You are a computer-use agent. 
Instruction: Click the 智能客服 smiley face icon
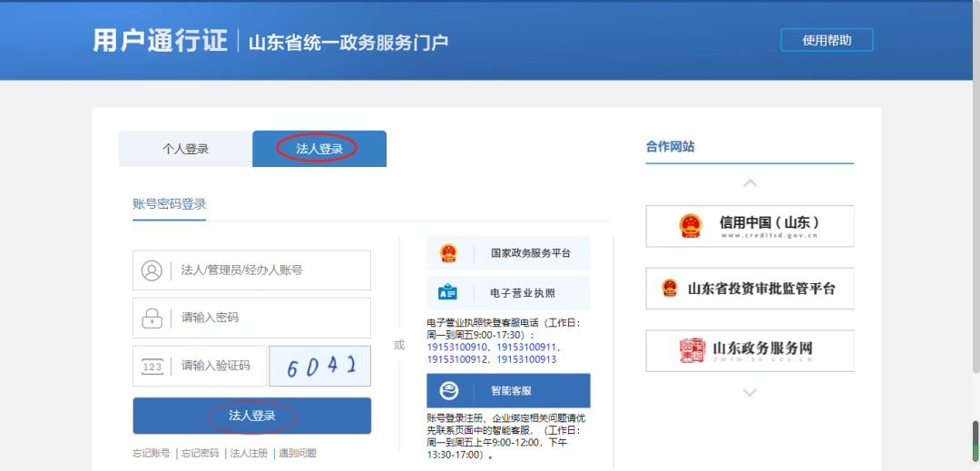pyautogui.click(x=448, y=391)
